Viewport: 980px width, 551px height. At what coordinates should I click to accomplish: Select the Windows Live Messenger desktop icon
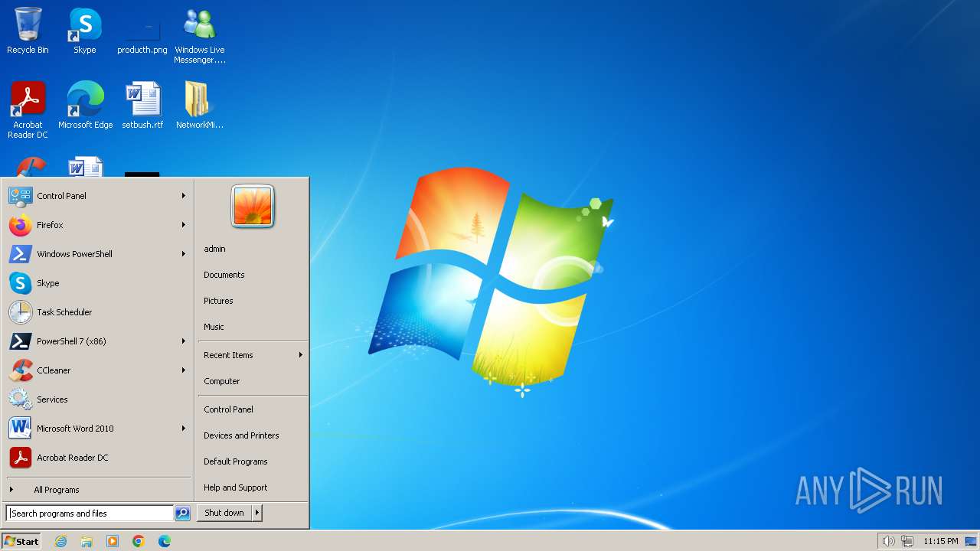point(200,35)
